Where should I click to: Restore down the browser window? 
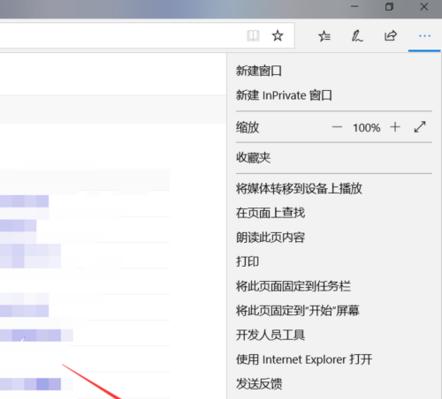(389, 7)
